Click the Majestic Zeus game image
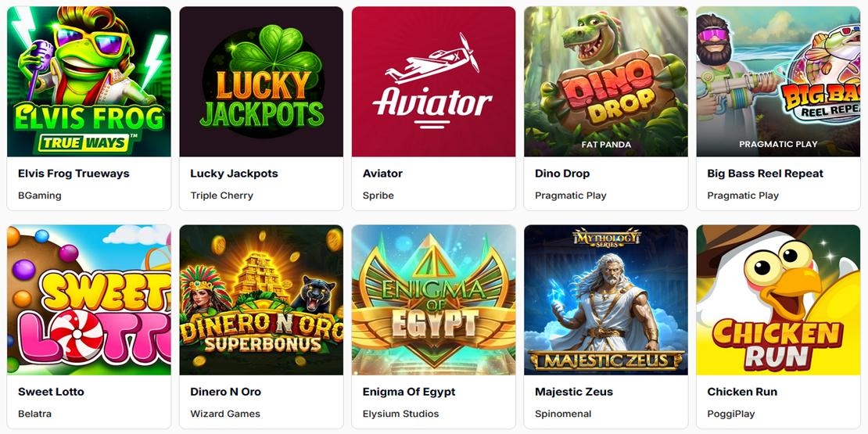Viewport: 868px width, 434px height. 606,300
